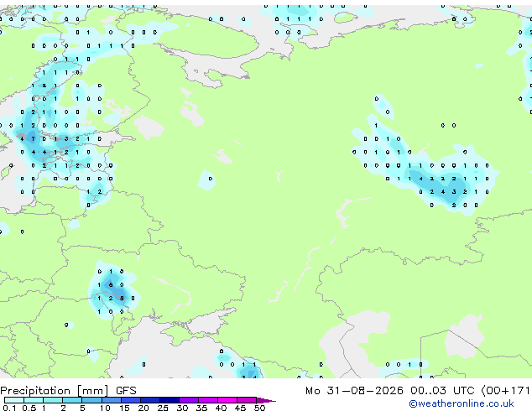Click the legend label "15"

click(124, 408)
